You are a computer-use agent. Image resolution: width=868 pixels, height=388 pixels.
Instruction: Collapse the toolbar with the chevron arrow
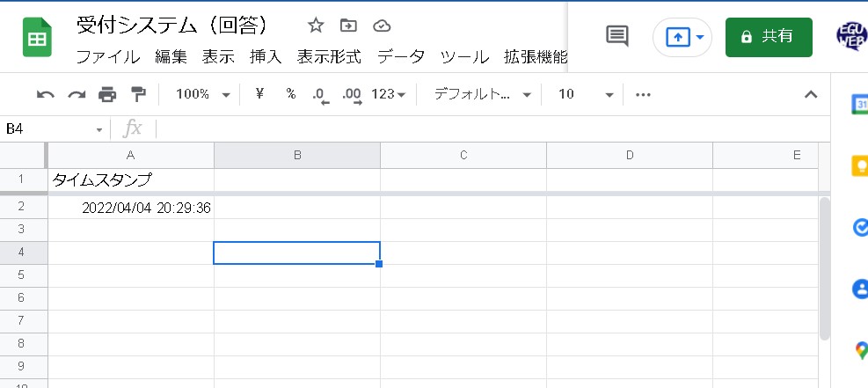point(811,94)
